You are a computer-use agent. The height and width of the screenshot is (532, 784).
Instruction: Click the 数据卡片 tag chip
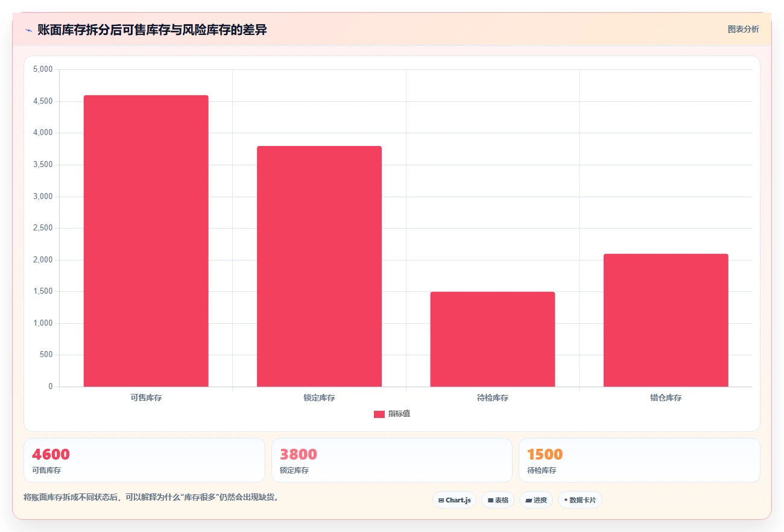click(x=580, y=500)
